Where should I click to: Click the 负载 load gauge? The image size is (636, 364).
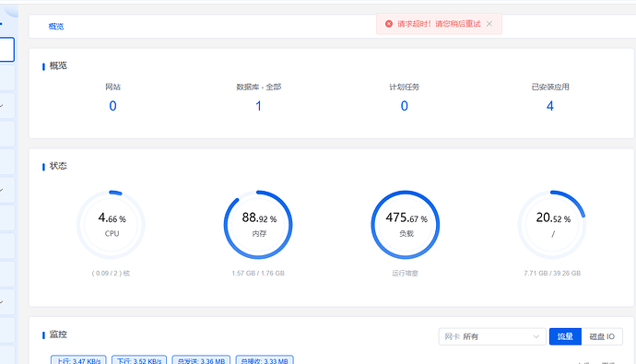pos(406,225)
